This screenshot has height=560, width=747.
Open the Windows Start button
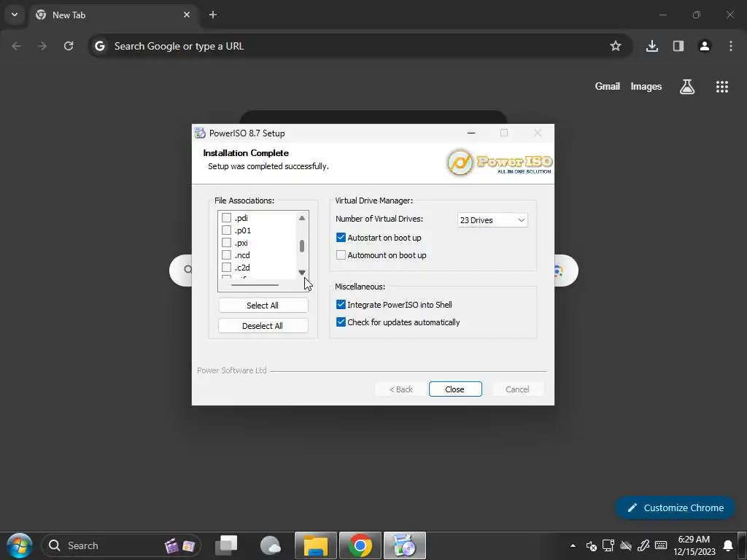click(20, 545)
